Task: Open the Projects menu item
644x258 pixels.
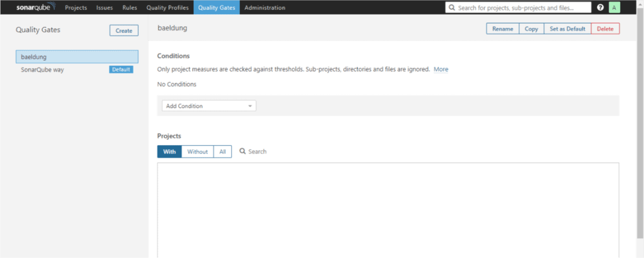Action: click(76, 7)
